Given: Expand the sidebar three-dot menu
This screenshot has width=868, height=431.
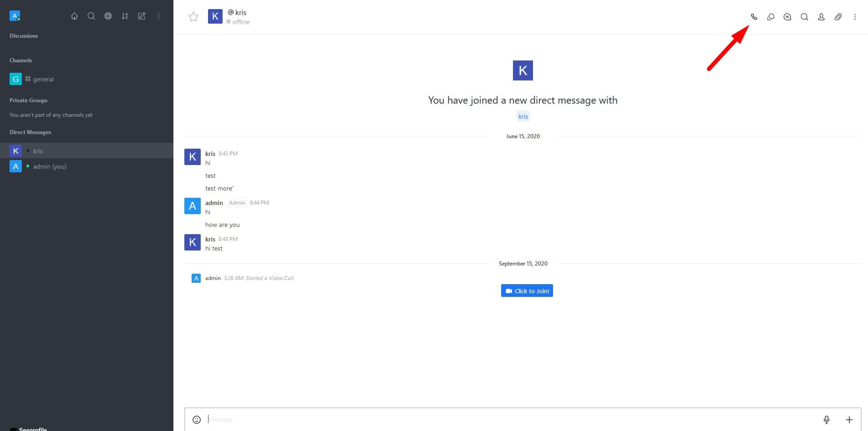Looking at the screenshot, I should click(x=158, y=16).
